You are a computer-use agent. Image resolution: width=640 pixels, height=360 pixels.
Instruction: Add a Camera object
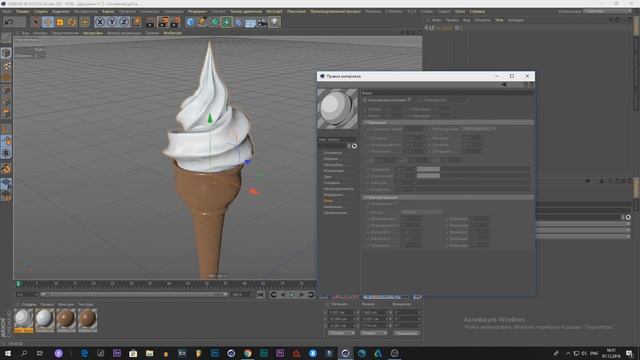(262, 22)
